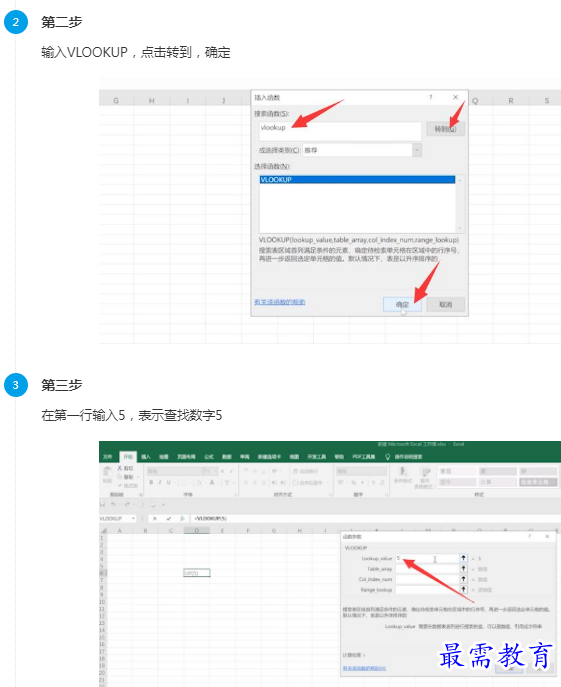Click collapse-dialog arrow beside Range_lookup field

pyautogui.click(x=463, y=590)
